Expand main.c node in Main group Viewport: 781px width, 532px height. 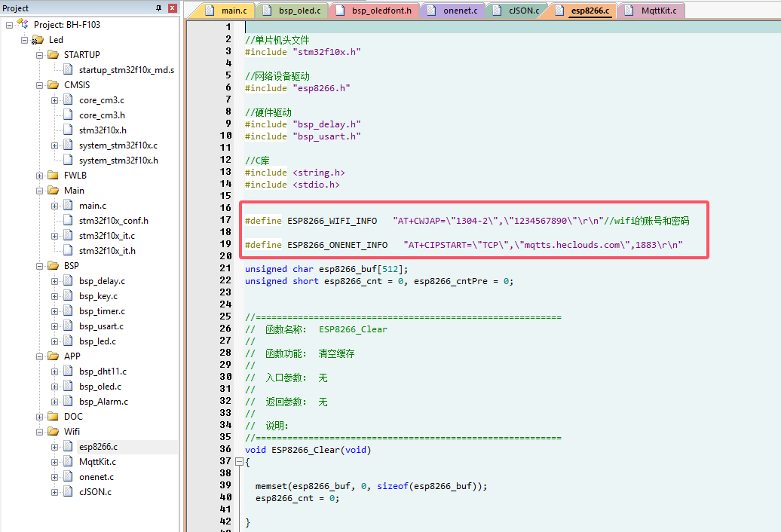coord(54,206)
